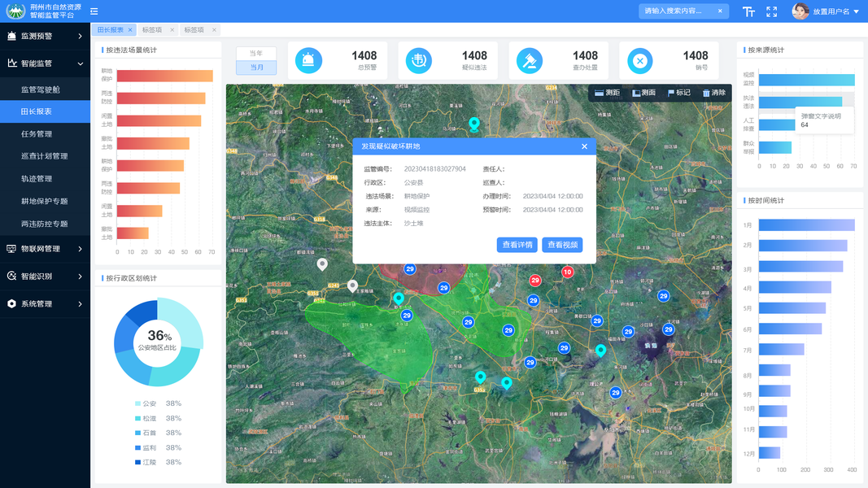
Task: Click the 监管编号 value 20230418183027904
Action: (x=435, y=169)
